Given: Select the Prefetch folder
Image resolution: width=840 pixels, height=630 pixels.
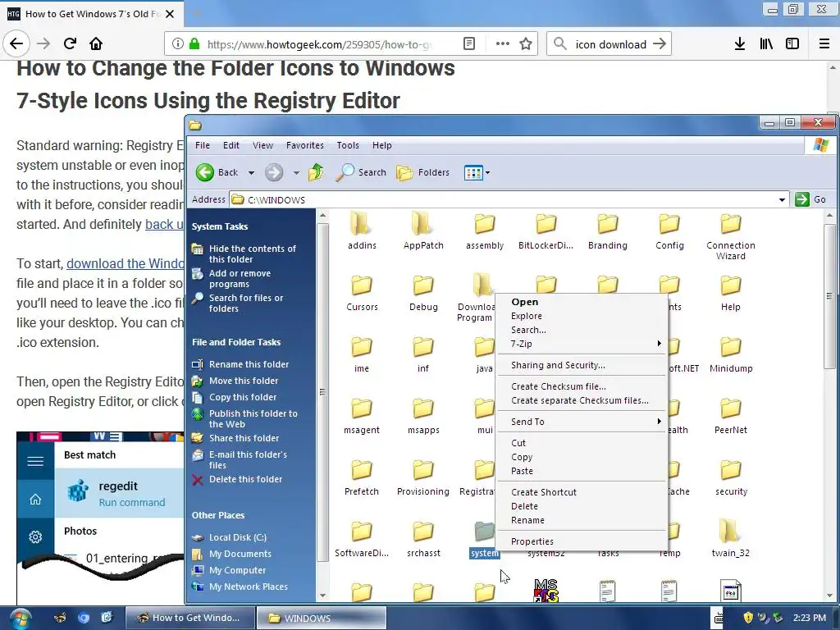Looking at the screenshot, I should pos(362,477).
